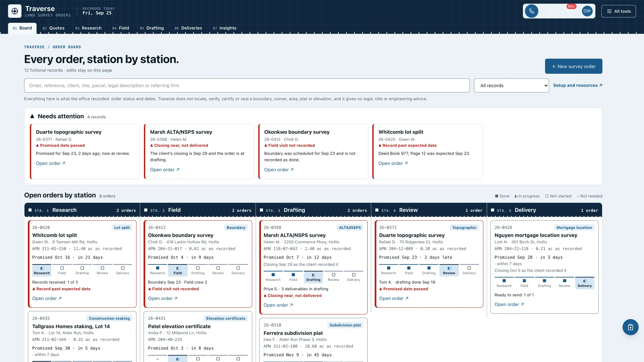The width and height of the screenshot is (644, 362).
Task: Open Setup and resources link
Action: (x=577, y=85)
